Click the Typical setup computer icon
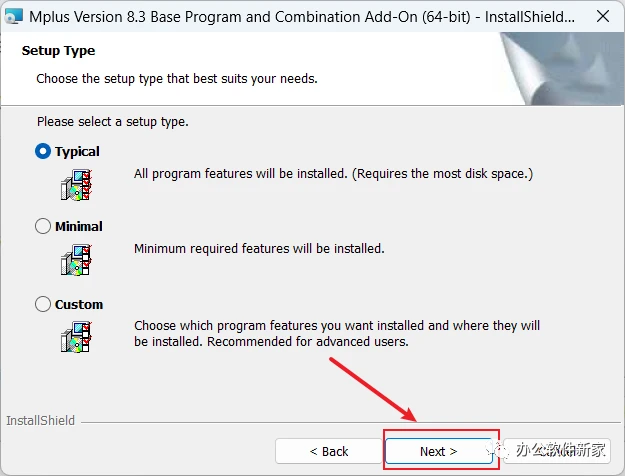This screenshot has width=625, height=476. 76,185
